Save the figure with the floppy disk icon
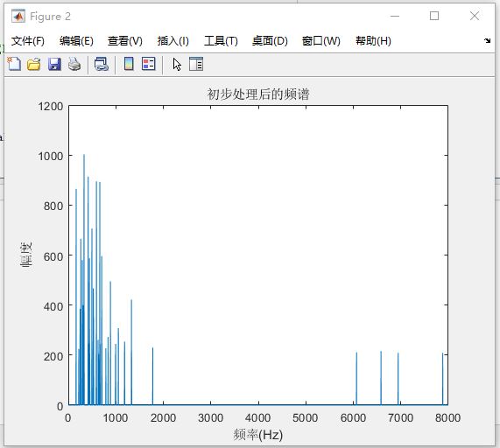This screenshot has width=500, height=448. pos(54,64)
